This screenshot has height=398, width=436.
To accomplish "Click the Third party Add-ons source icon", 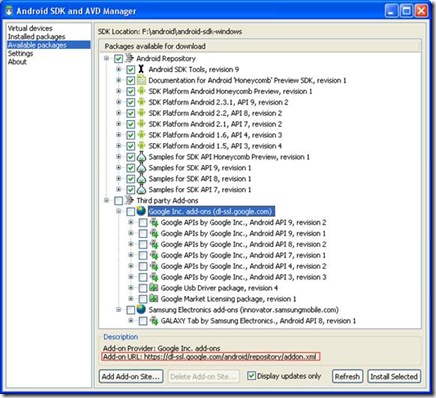I will tap(129, 200).
